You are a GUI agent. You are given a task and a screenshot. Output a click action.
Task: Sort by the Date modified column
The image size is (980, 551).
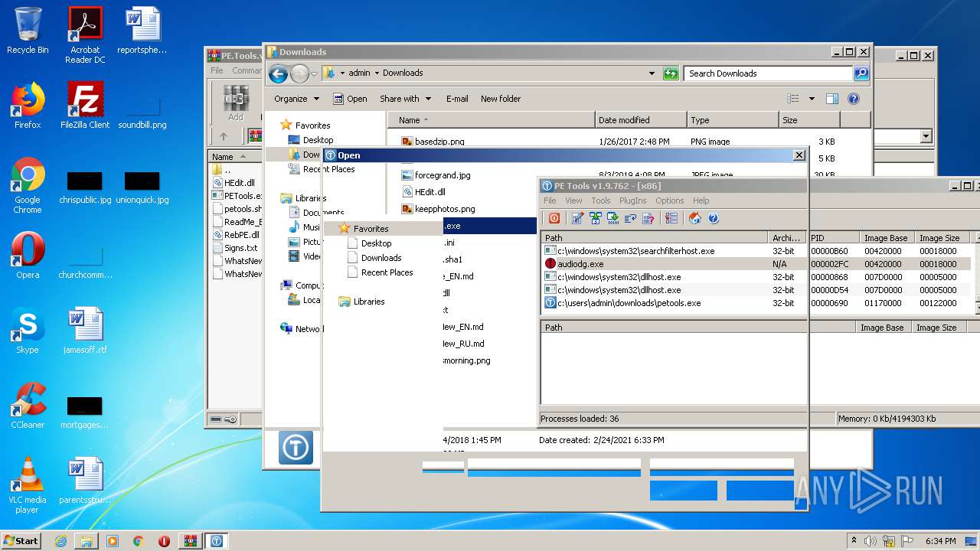point(641,120)
